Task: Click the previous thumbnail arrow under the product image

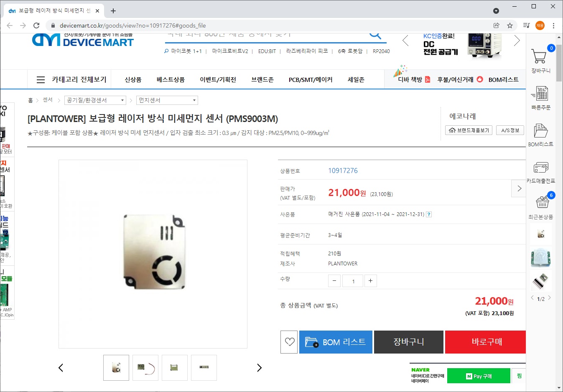Action: click(x=61, y=368)
